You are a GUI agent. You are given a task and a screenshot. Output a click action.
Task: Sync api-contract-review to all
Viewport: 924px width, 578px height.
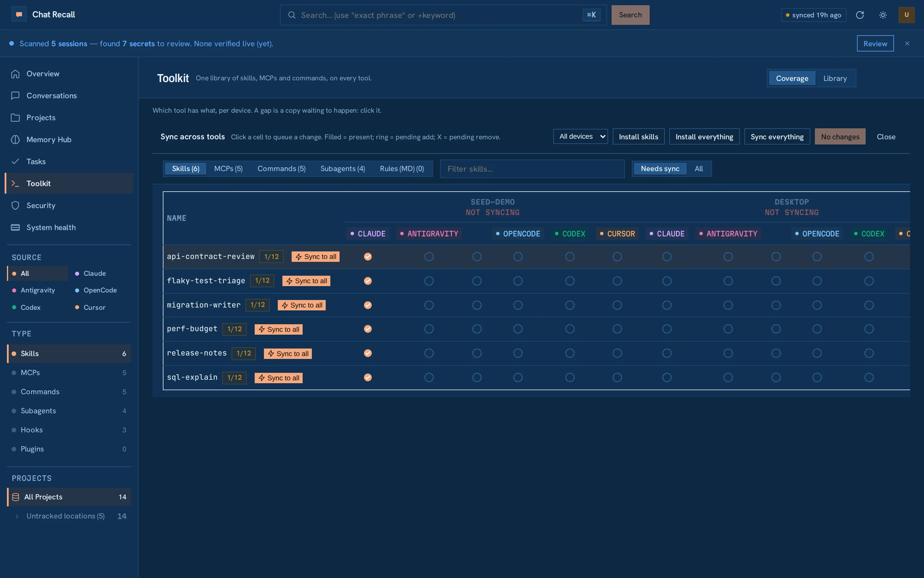pyautogui.click(x=315, y=257)
